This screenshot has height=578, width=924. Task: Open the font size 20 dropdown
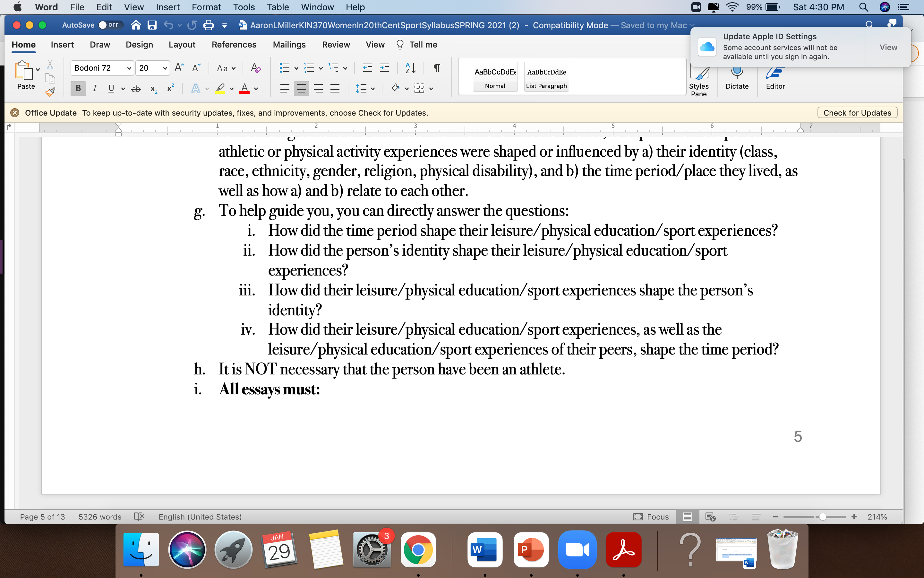tap(165, 68)
